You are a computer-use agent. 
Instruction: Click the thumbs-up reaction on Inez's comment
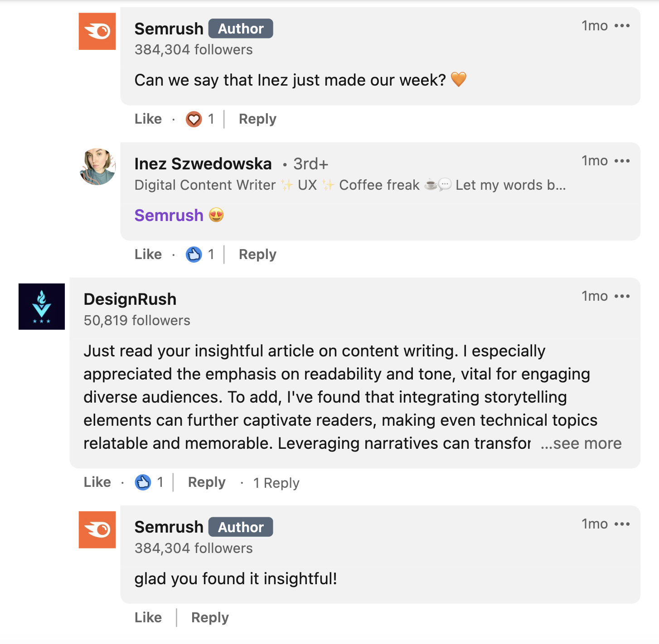(194, 254)
